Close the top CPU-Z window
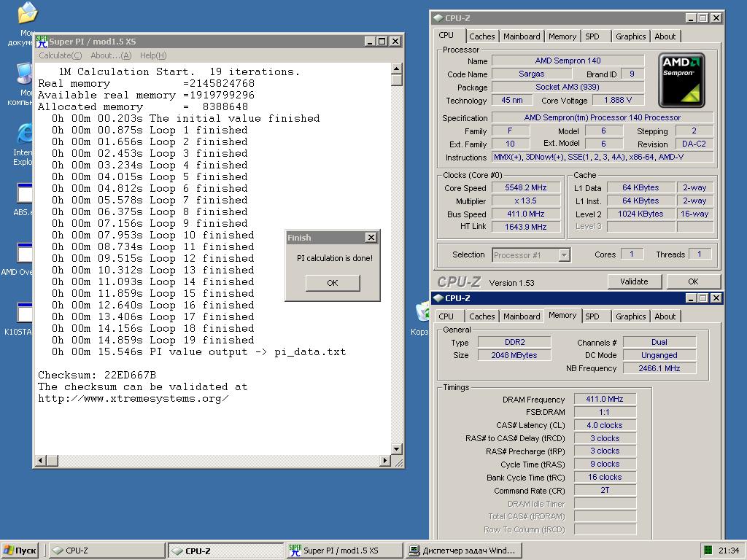747x560 pixels. (716, 18)
